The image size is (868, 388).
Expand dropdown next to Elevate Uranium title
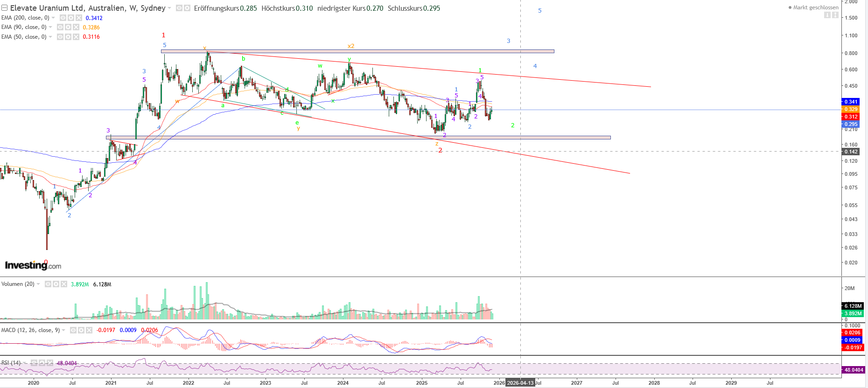[x=169, y=8]
